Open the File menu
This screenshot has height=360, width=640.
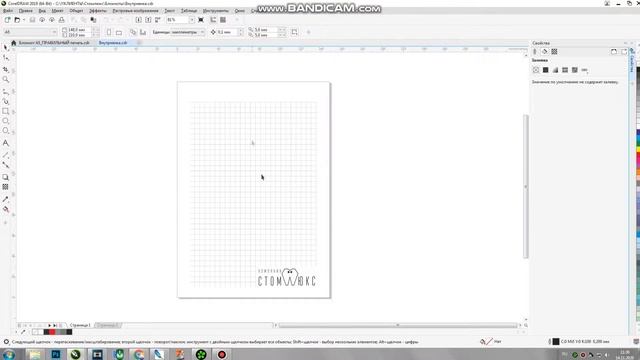7,11
